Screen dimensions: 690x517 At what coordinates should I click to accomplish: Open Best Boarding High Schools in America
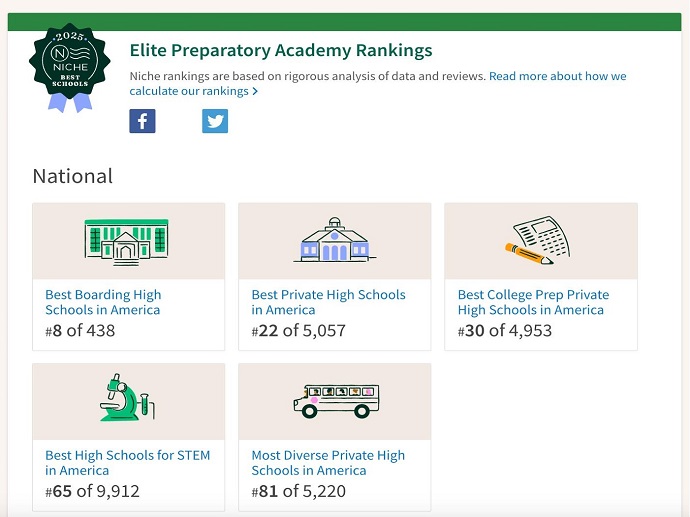point(103,302)
